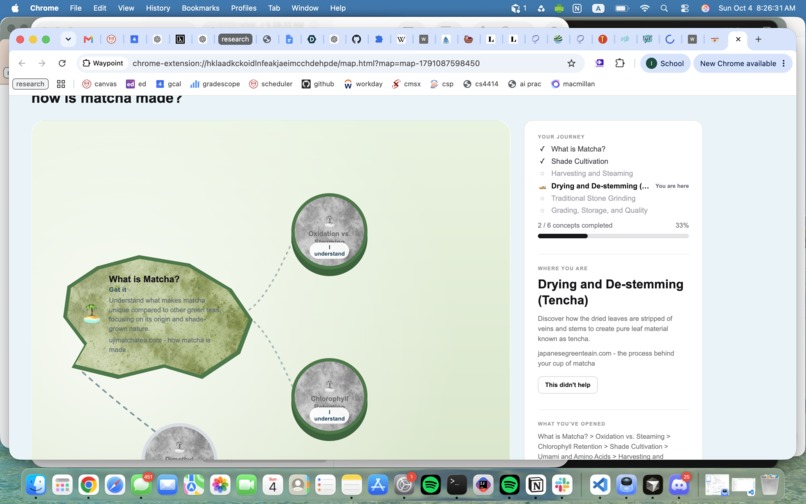Open Spotlight search in menu bar
Screen dimensions: 806x504
(x=664, y=8)
